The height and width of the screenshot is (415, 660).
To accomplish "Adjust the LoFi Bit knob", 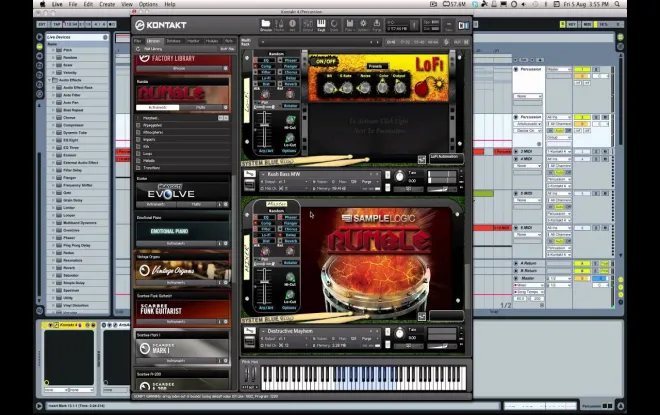I will point(329,88).
